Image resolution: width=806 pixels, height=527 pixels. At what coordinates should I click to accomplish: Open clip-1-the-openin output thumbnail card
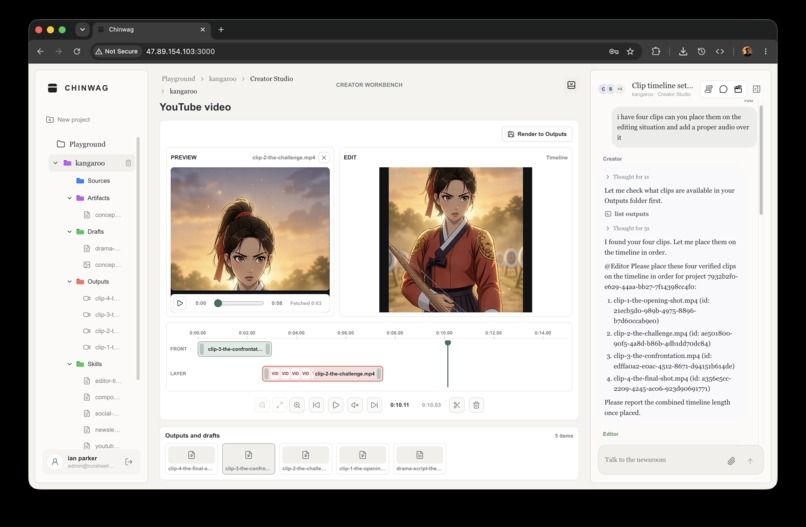362,459
